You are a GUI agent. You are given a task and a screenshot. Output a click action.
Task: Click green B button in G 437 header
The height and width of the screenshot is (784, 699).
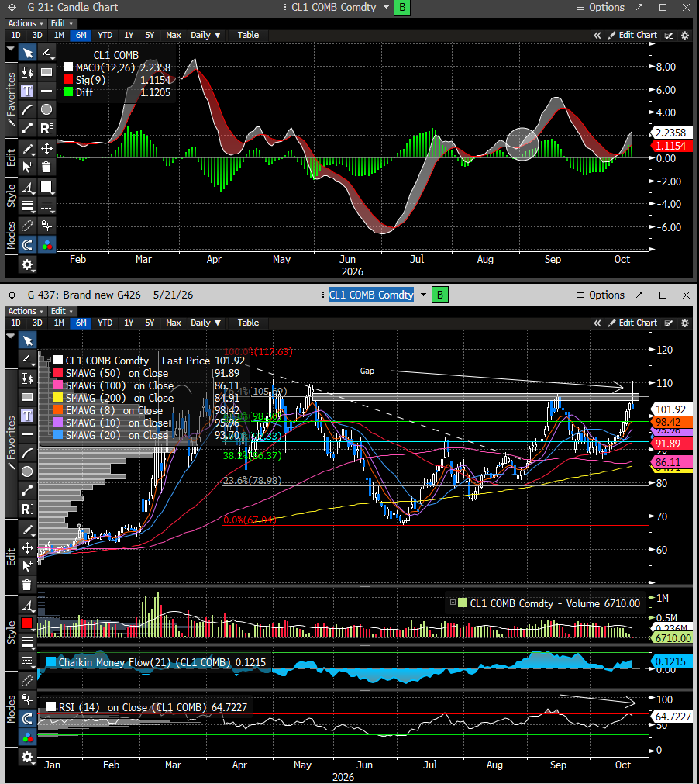440,295
